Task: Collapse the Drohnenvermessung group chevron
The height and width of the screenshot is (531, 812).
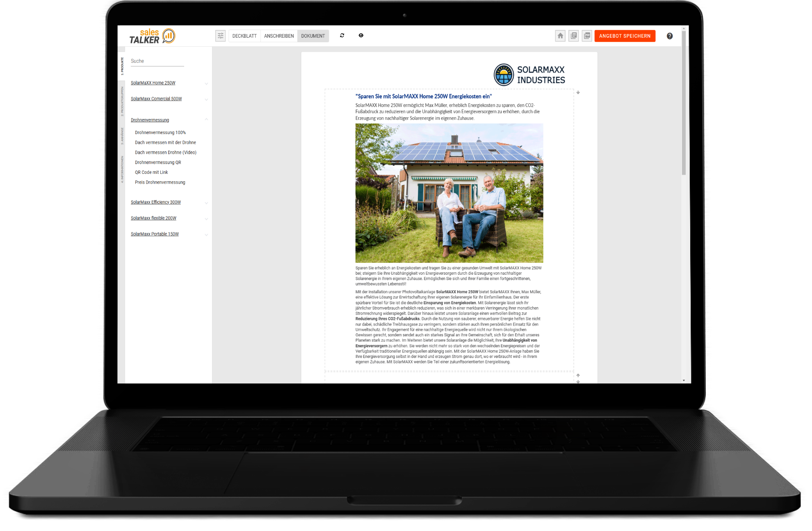Action: [206, 120]
